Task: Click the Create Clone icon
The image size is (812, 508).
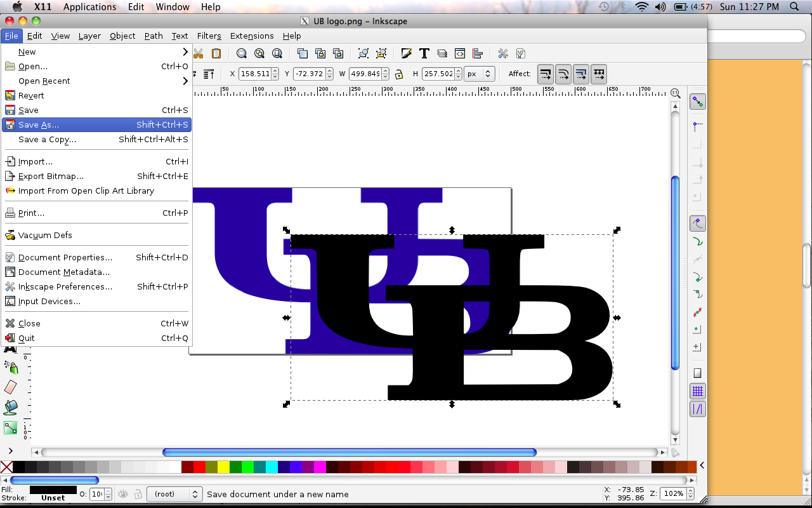Action: click(320, 53)
